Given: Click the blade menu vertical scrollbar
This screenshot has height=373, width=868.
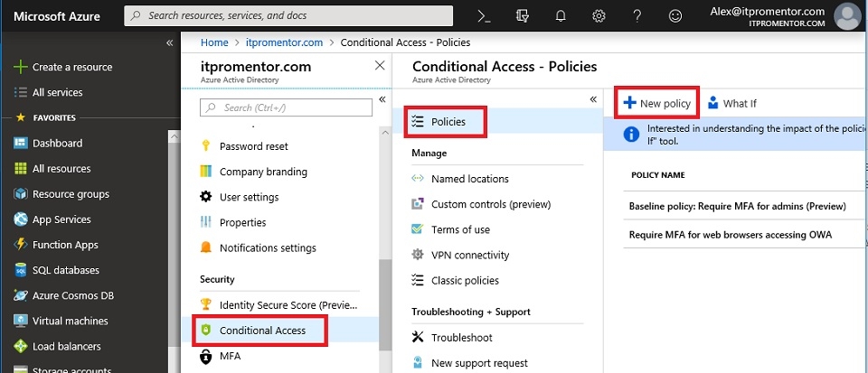Looking at the screenshot, I should click(385, 304).
